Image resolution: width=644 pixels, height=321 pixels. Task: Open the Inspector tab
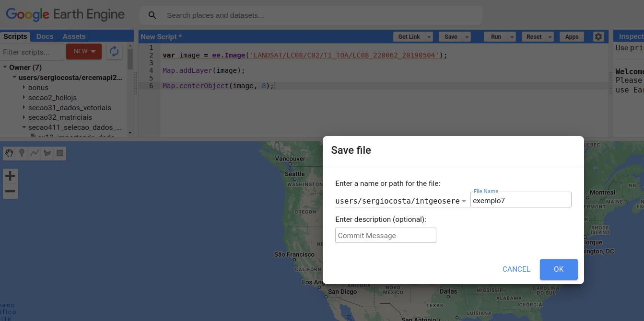631,36
